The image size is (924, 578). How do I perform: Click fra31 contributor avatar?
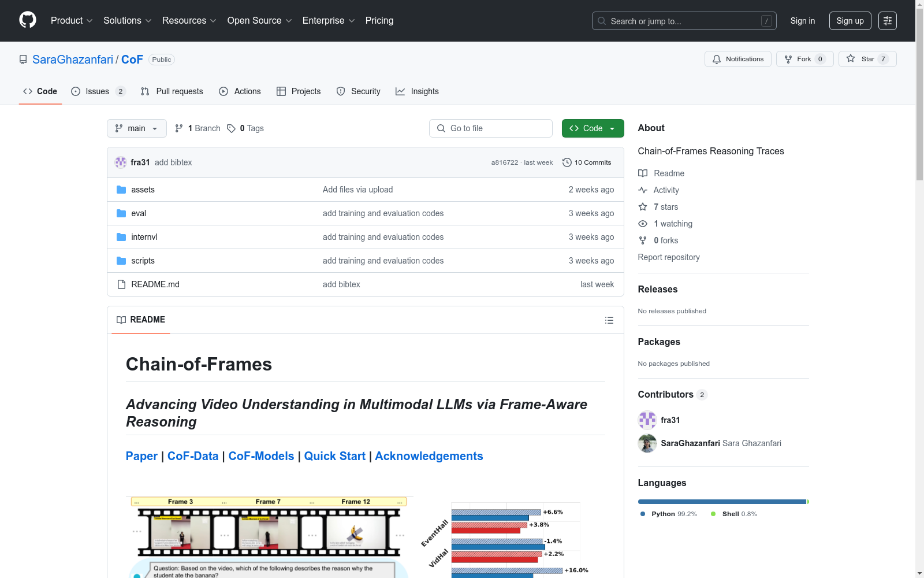pos(647,420)
